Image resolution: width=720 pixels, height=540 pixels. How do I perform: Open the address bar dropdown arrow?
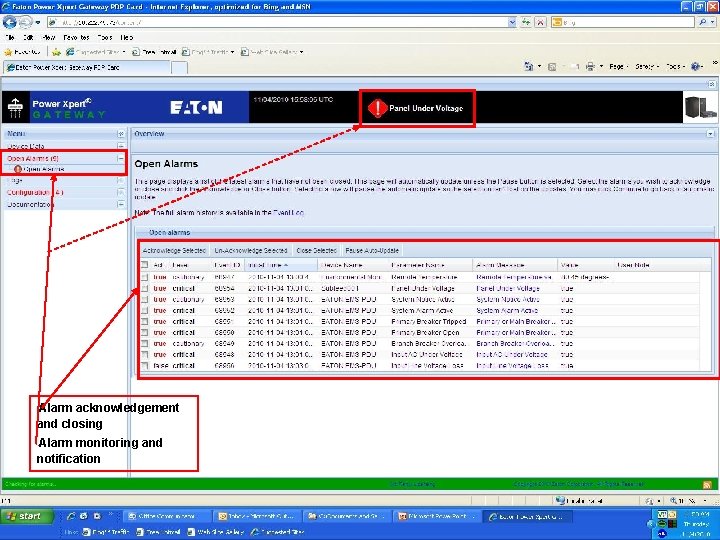[512, 22]
